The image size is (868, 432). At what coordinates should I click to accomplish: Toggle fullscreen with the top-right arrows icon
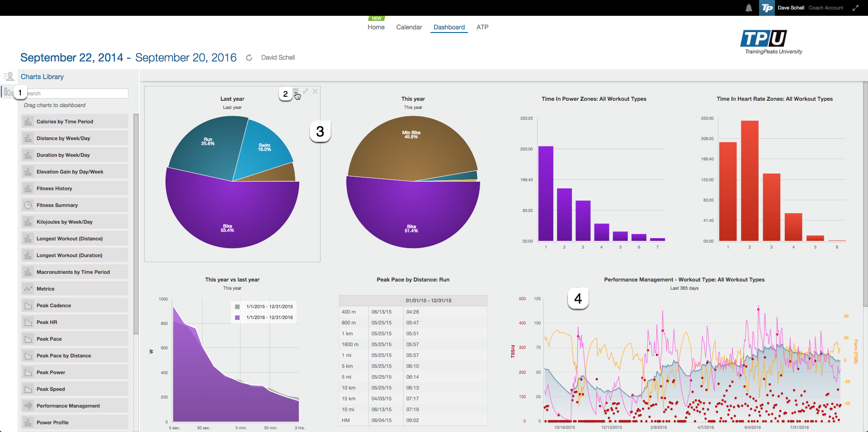pyautogui.click(x=855, y=8)
